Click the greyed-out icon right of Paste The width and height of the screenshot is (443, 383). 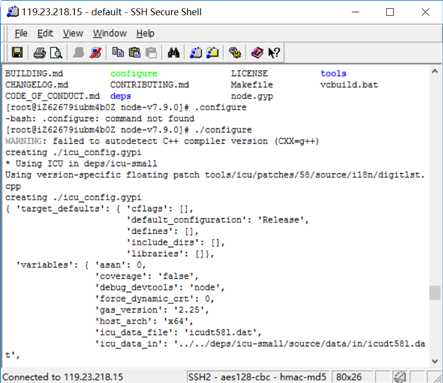151,52
